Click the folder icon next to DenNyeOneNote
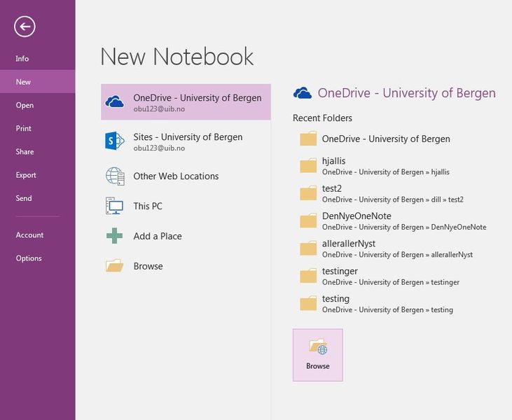 coord(308,220)
